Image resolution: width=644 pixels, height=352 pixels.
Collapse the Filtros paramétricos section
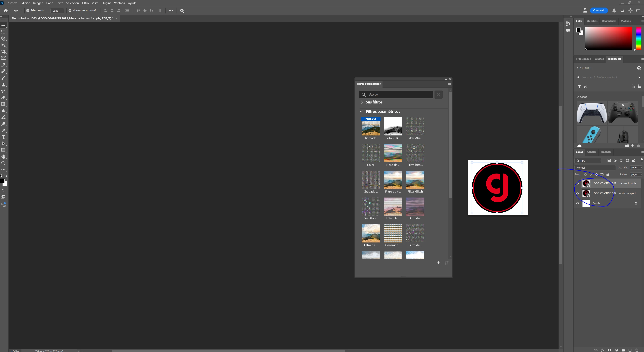[x=361, y=112]
